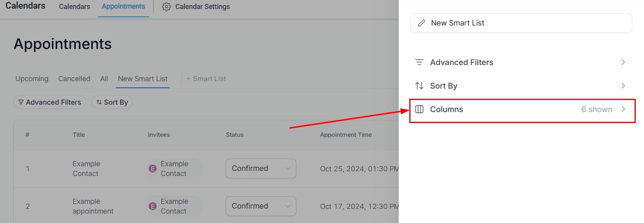Expand the Advanced Filters chevron in side panel
The width and height of the screenshot is (644, 223).
[623, 62]
